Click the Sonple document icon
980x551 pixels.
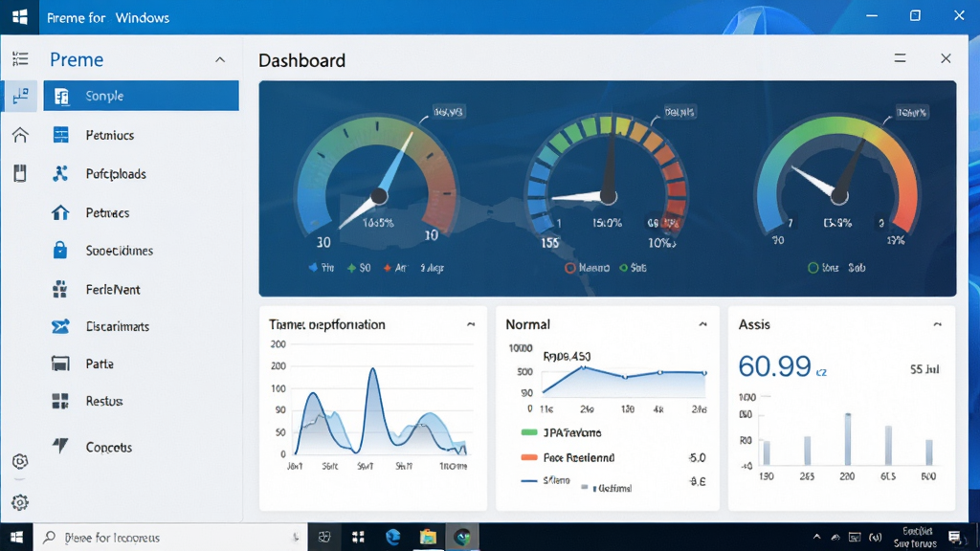tap(60, 97)
